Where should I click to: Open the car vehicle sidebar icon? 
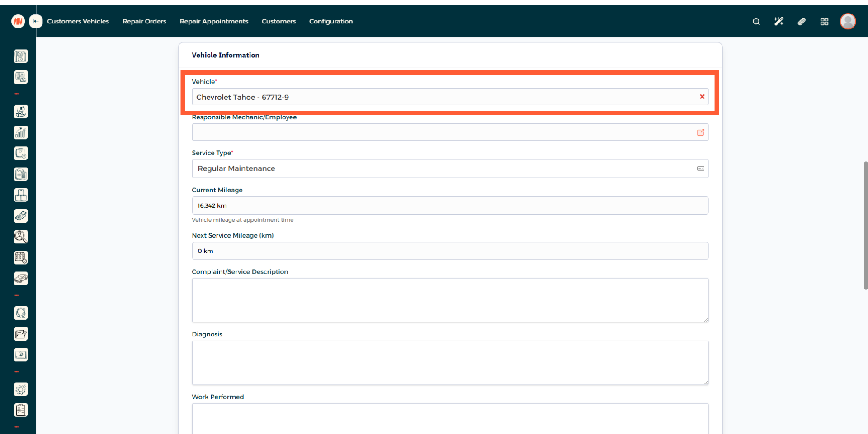click(21, 279)
